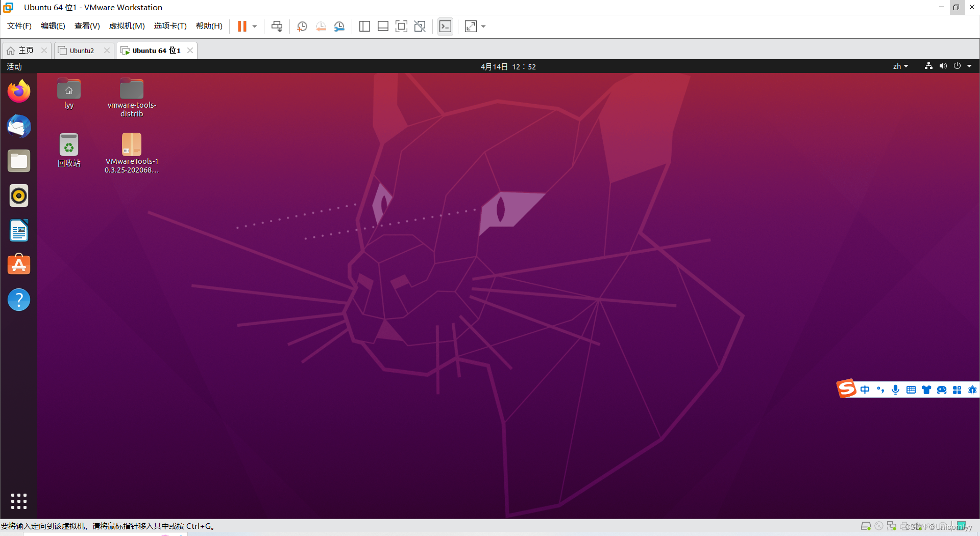Click the hard disk device status icon
The width and height of the screenshot is (980, 536).
point(866,526)
